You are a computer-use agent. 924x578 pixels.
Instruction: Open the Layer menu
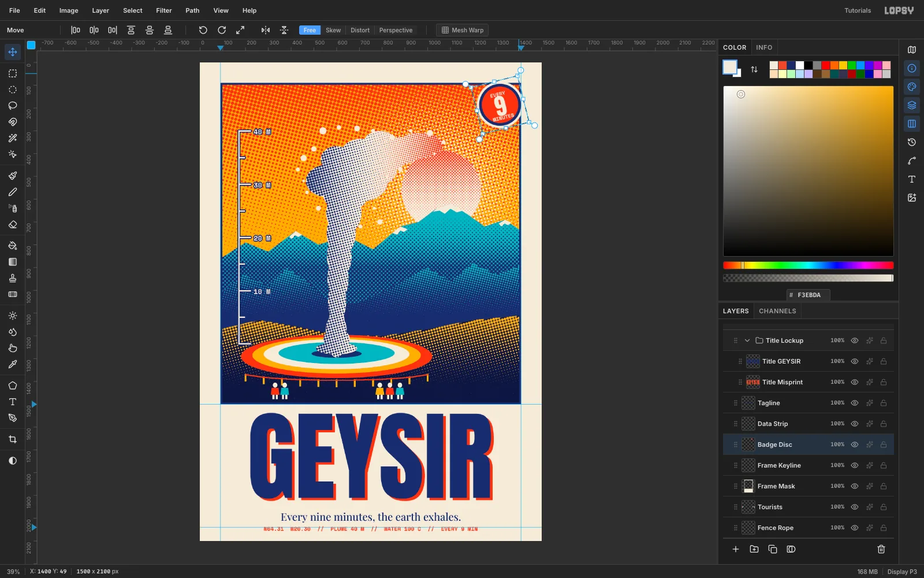coord(100,10)
